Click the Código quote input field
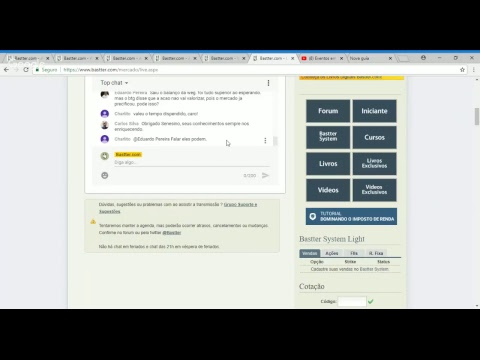Image resolution: width=480 pixels, height=360 pixels. tap(352, 302)
